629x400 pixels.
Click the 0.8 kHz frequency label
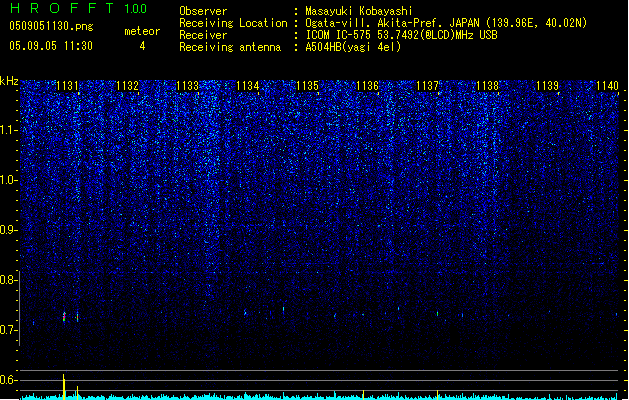(x=8, y=280)
